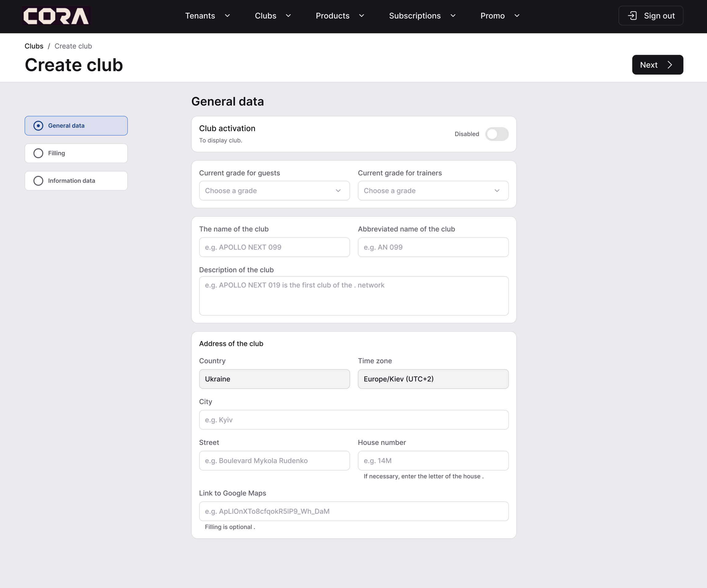This screenshot has height=588, width=707.
Task: Click the arrow icon in Next button
Action: [x=670, y=65]
